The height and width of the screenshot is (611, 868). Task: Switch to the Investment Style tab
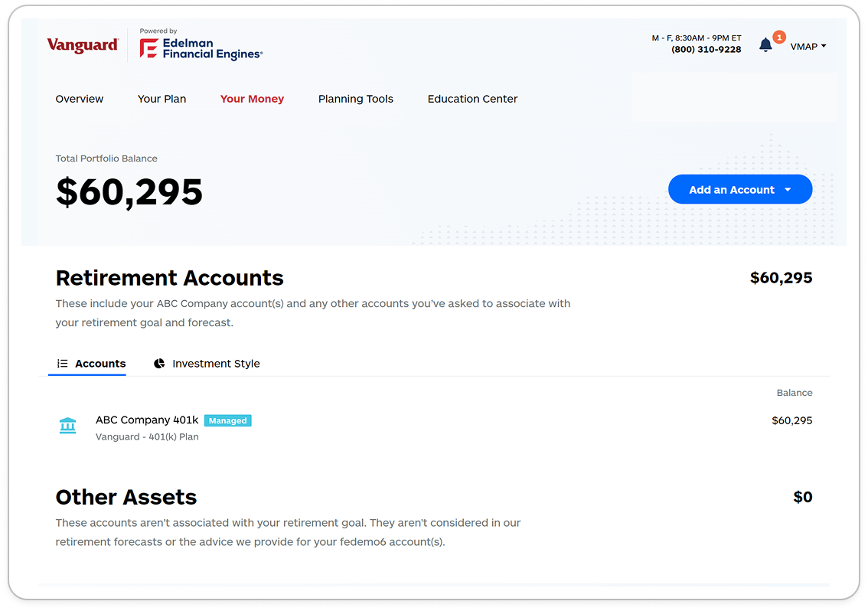(x=216, y=364)
